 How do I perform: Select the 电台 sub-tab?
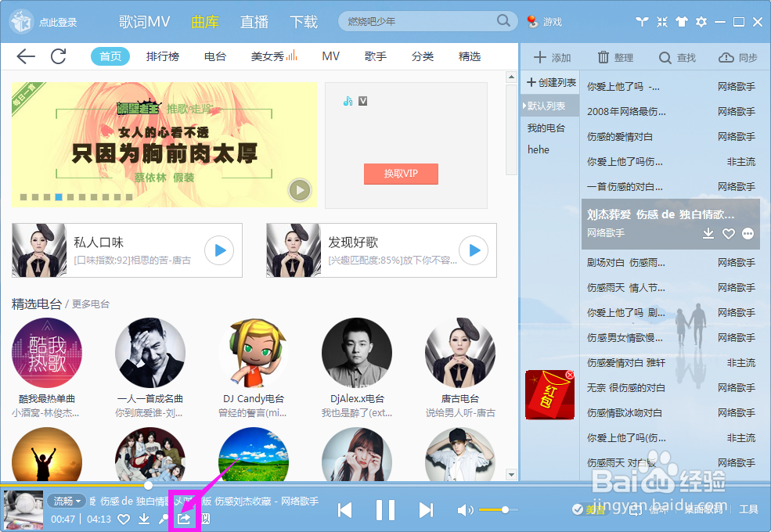(x=215, y=56)
